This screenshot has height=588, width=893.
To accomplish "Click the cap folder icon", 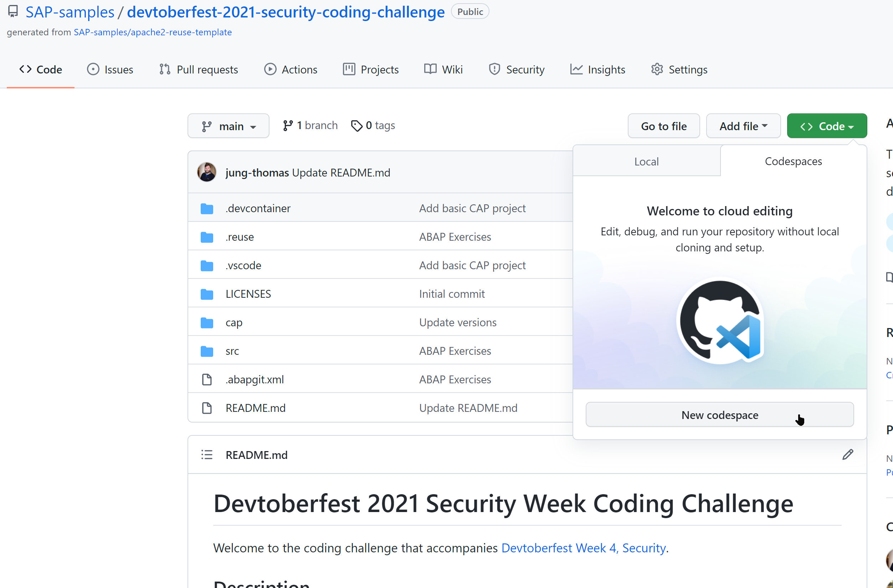I will [207, 322].
